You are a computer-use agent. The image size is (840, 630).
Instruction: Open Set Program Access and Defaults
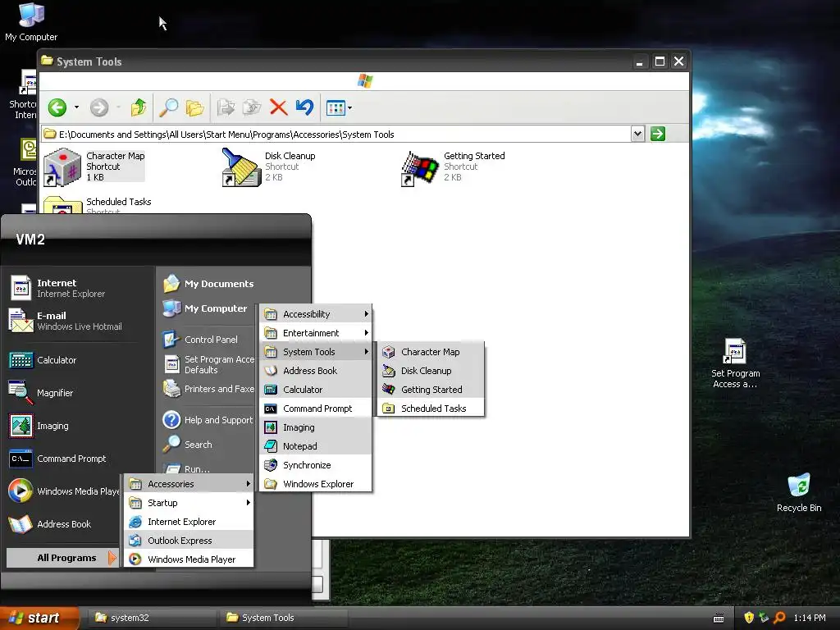(x=209, y=364)
